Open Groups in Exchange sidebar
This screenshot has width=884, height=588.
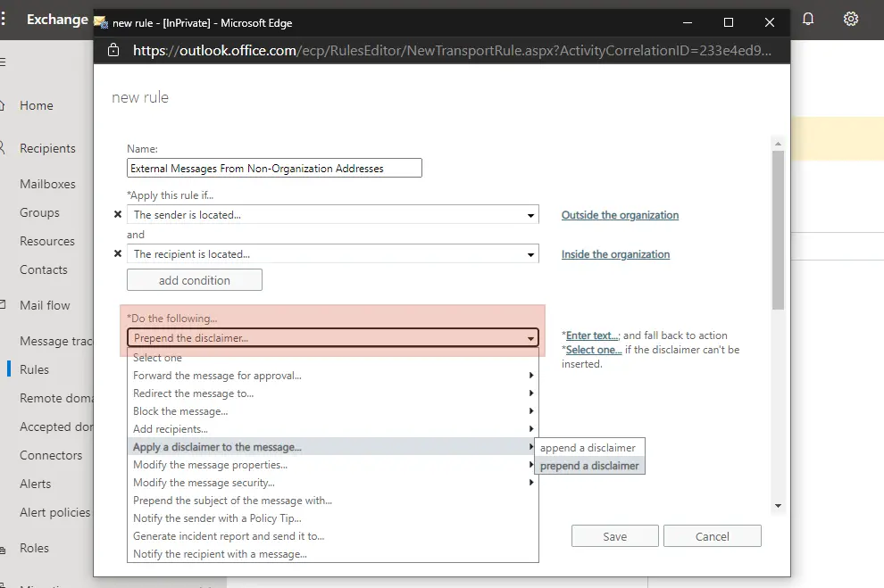coord(39,213)
